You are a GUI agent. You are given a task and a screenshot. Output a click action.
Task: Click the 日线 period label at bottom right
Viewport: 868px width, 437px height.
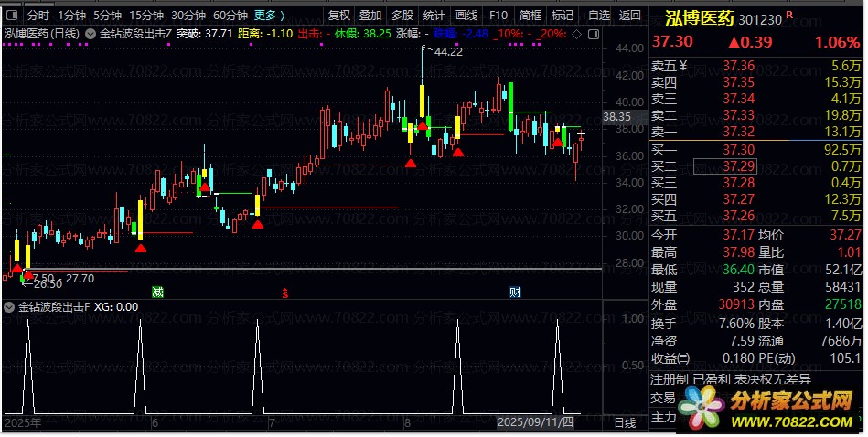pyautogui.click(x=625, y=423)
